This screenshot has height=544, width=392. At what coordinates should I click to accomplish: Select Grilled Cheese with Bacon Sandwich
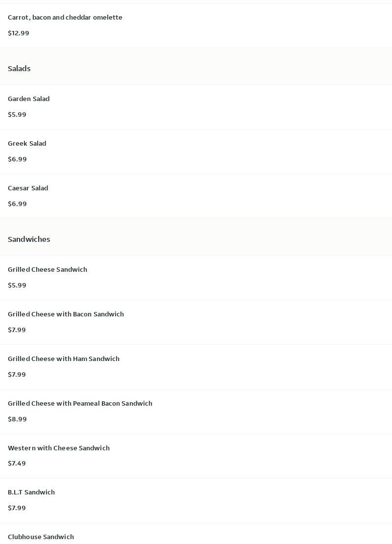click(196, 322)
